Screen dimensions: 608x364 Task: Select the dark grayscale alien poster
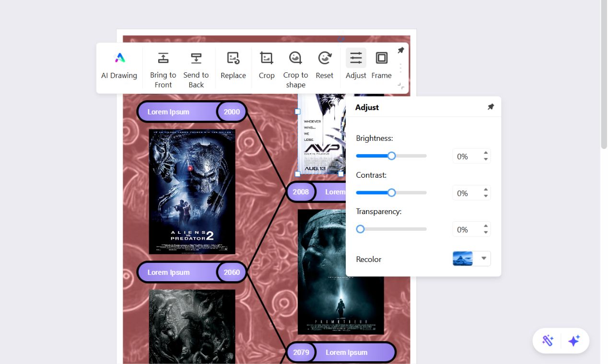(192, 327)
